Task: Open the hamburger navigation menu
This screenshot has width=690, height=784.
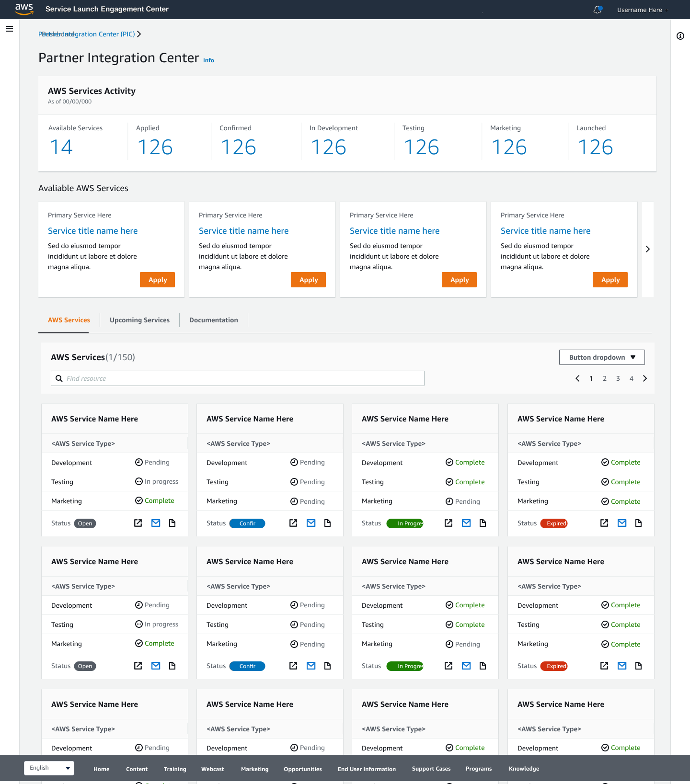Action: coord(9,29)
